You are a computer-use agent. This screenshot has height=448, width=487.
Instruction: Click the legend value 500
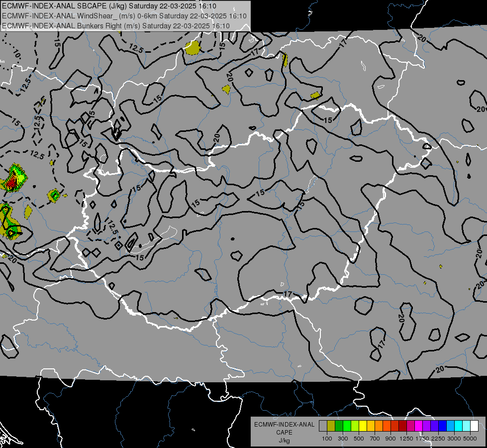tap(359, 439)
